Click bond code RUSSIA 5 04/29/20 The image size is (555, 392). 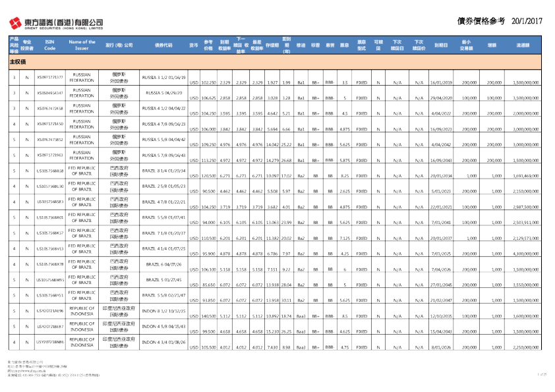[x=163, y=93]
